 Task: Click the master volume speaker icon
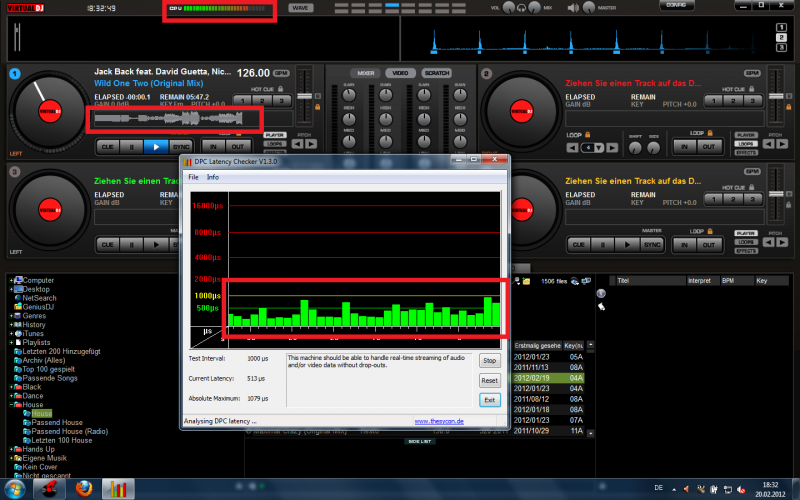click(573, 8)
